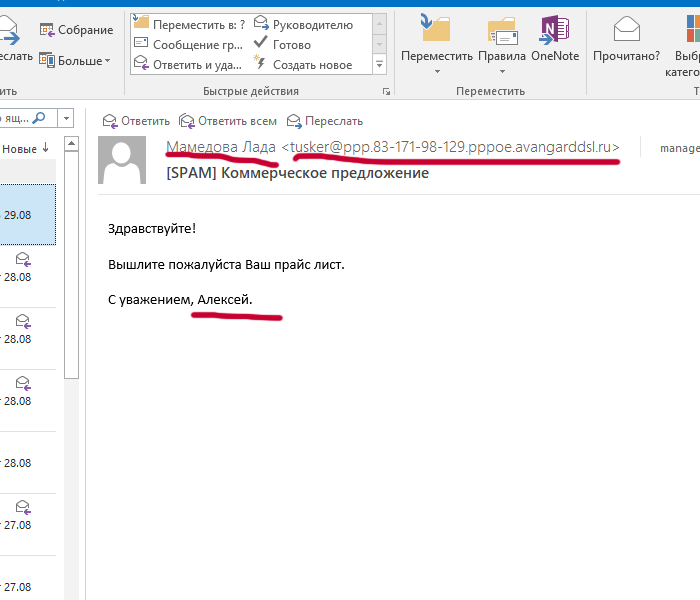Click Ответить и уда... quick action
The height and width of the screenshot is (600, 700).
pyautogui.click(x=188, y=64)
